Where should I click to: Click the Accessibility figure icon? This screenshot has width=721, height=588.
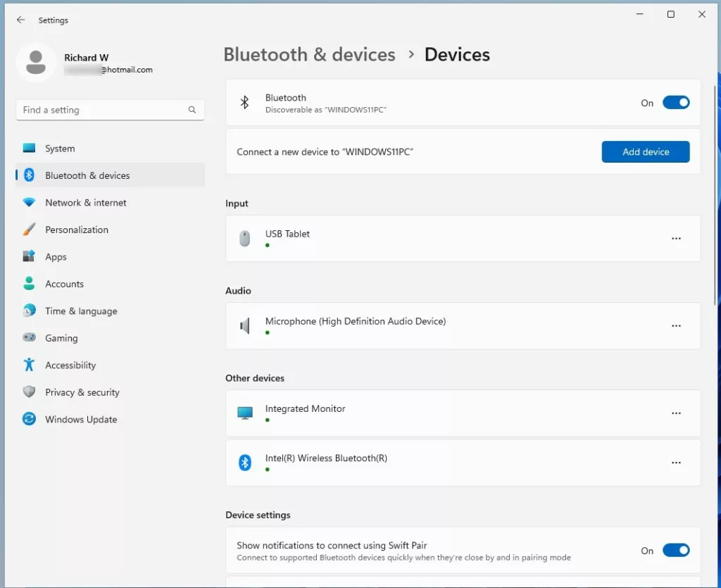(29, 365)
